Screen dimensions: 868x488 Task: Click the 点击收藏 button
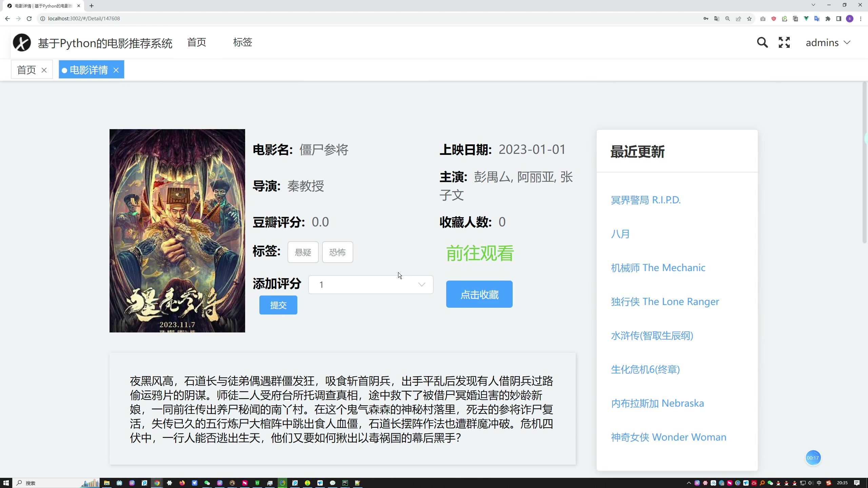click(479, 294)
